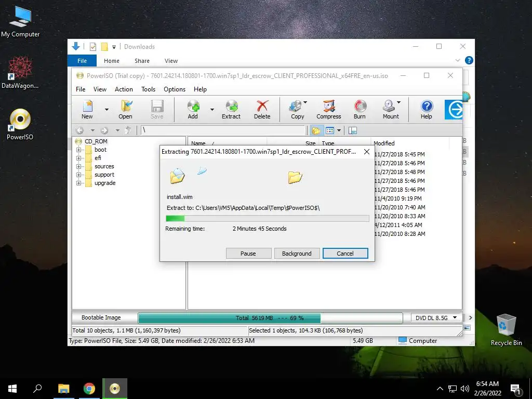Screen dimensions: 532x399
Task: Click the Mount toolbar icon
Action: (x=389, y=109)
